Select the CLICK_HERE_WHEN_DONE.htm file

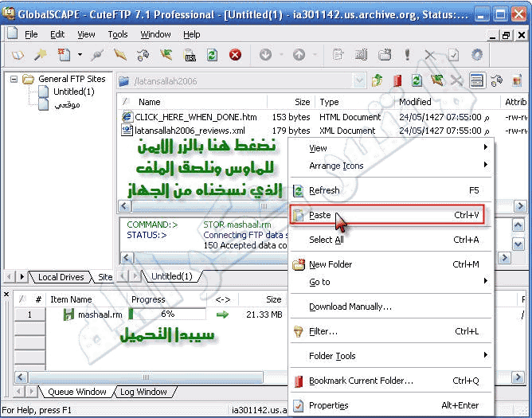coord(195,117)
